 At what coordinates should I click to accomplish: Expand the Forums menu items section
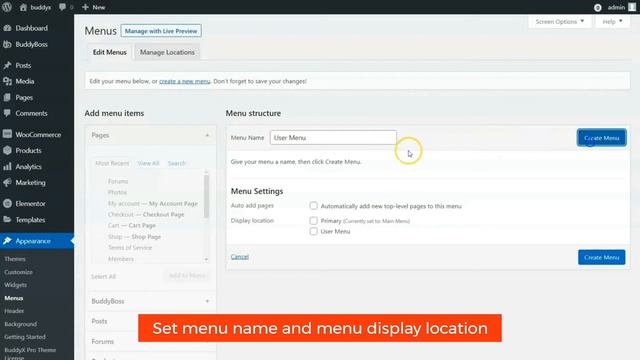tap(151, 341)
